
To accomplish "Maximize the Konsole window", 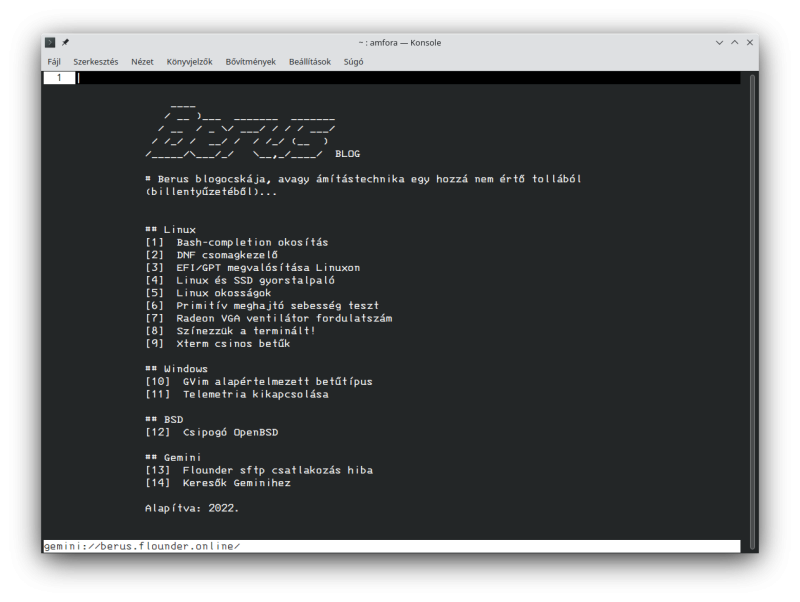I will 735,42.
